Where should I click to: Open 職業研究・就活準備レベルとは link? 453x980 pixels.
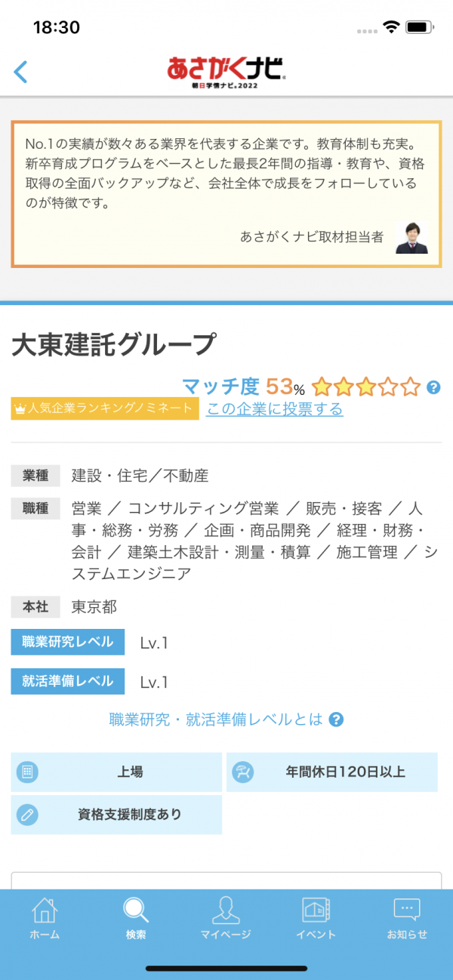[216, 720]
